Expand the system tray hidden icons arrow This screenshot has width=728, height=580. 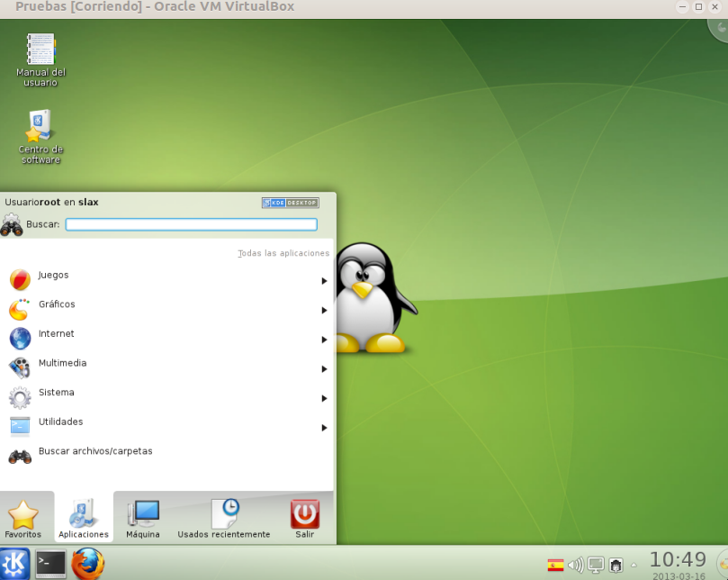(x=635, y=566)
